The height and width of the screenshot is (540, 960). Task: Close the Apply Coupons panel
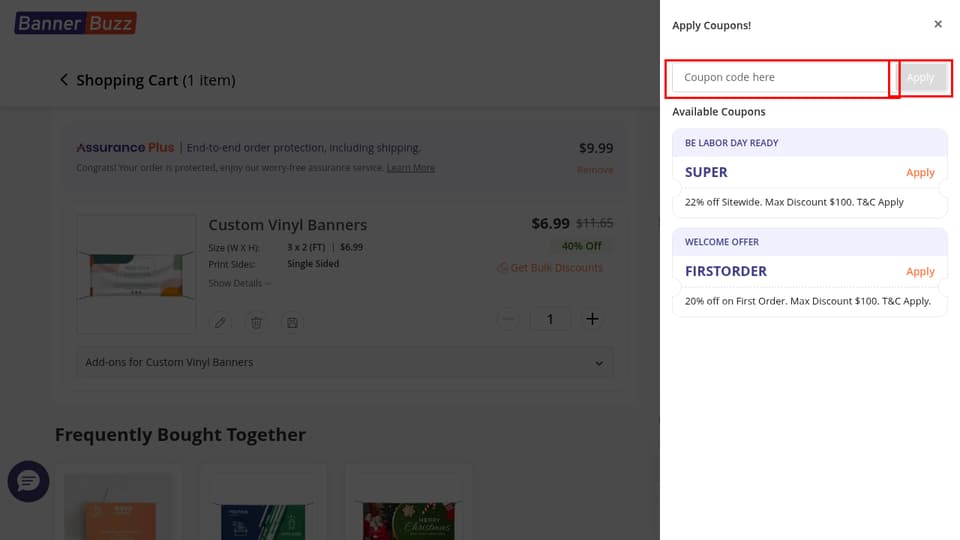click(937, 24)
